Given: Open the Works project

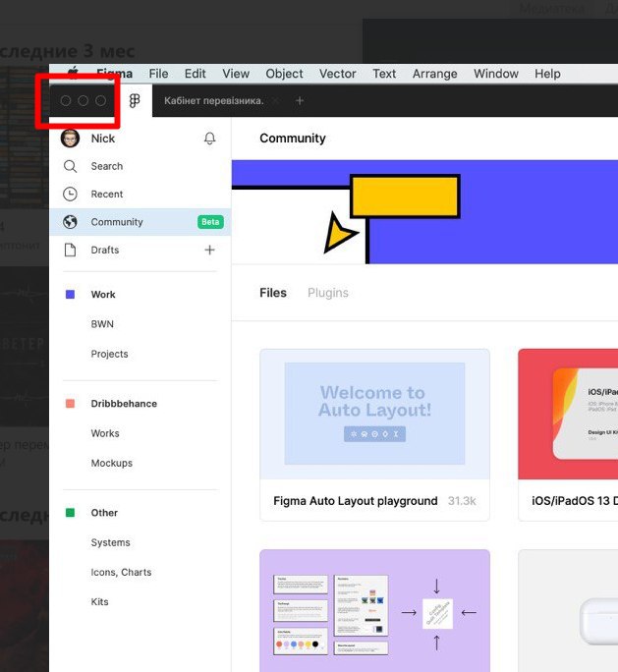Looking at the screenshot, I should [x=105, y=433].
